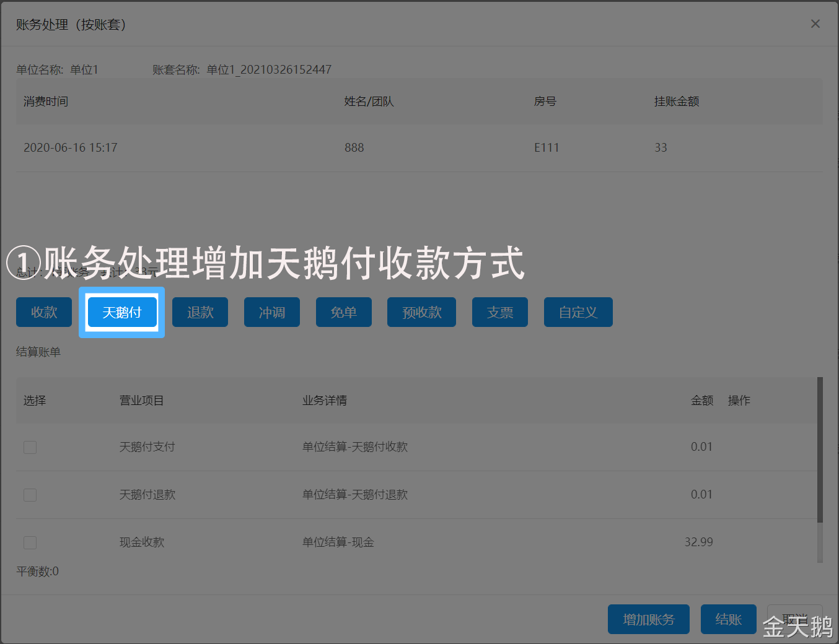Click the 结算账单 section label

[x=38, y=352]
